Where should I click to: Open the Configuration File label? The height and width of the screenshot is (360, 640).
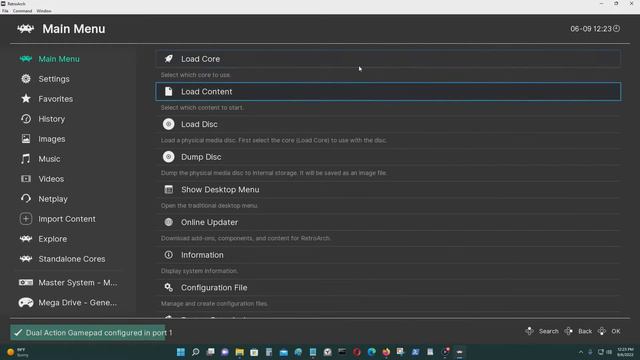coord(214,287)
